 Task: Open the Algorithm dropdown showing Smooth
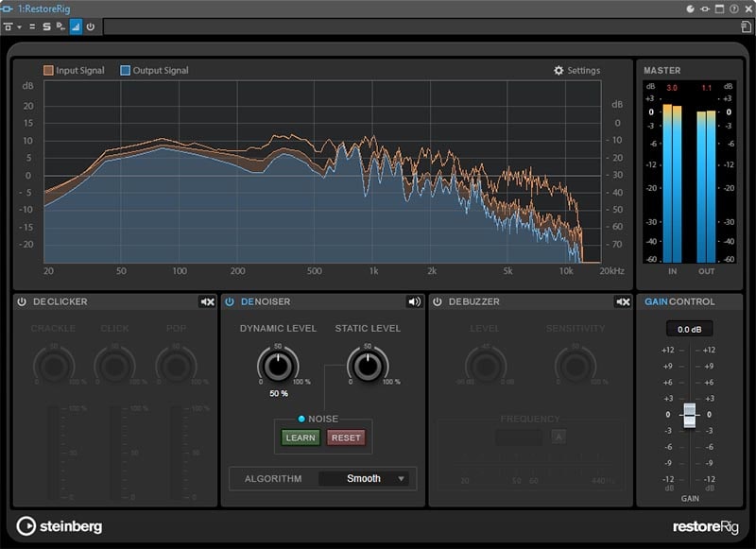pyautogui.click(x=364, y=479)
